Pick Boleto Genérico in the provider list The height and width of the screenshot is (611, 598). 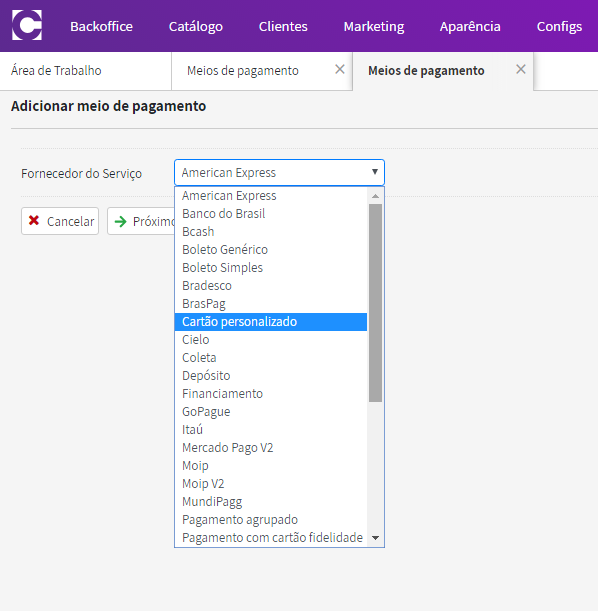271,250
